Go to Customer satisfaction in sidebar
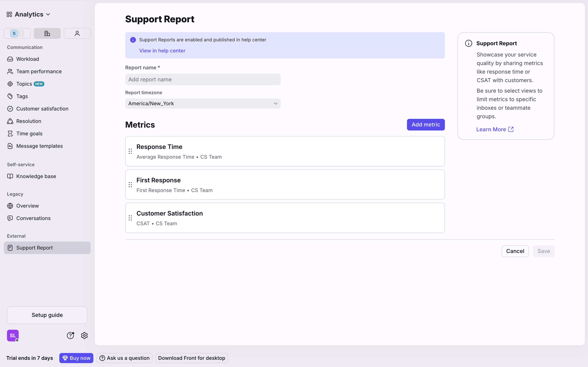 (42, 109)
